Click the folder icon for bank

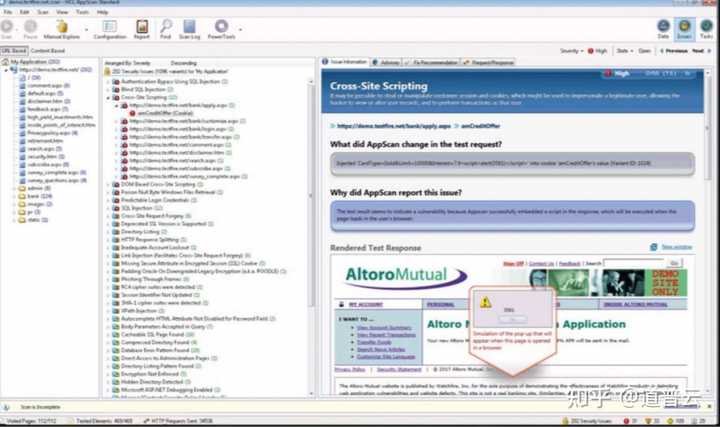click(22, 196)
